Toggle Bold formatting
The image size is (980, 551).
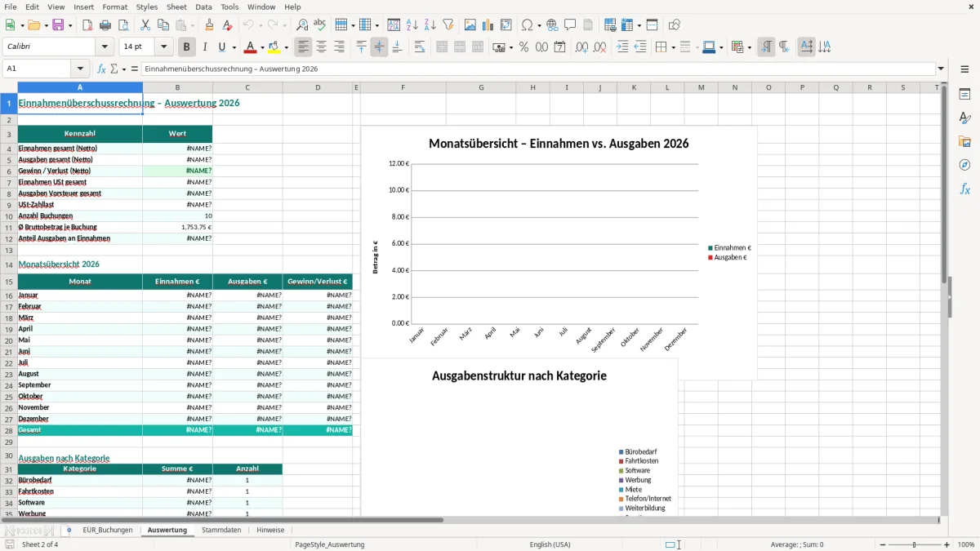(187, 47)
